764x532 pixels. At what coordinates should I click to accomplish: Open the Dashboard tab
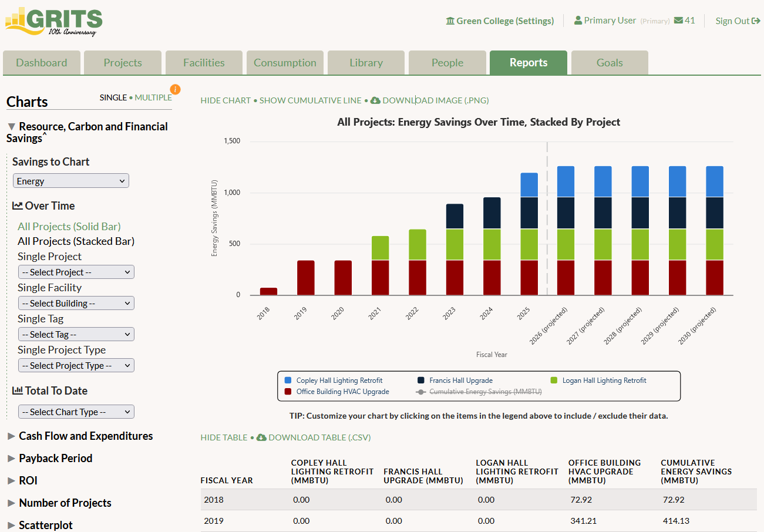pyautogui.click(x=41, y=63)
